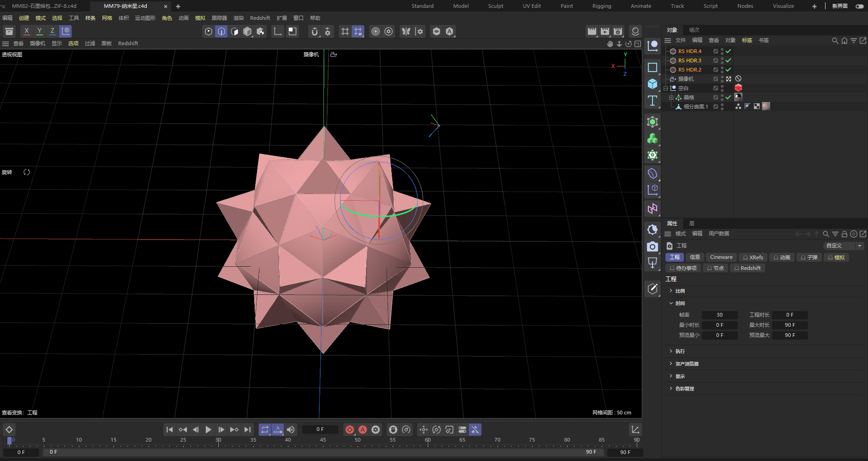Toggle RS HDR.2 enable checkmark
The height and width of the screenshot is (461, 868).
pos(728,70)
